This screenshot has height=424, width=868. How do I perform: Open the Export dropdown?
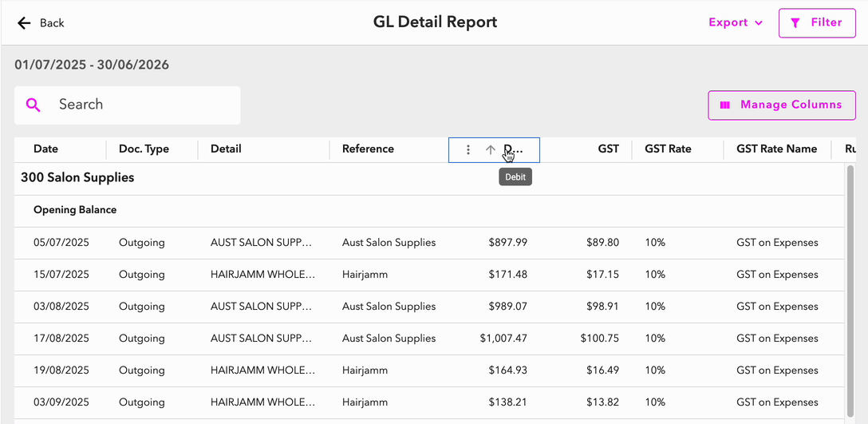736,22
